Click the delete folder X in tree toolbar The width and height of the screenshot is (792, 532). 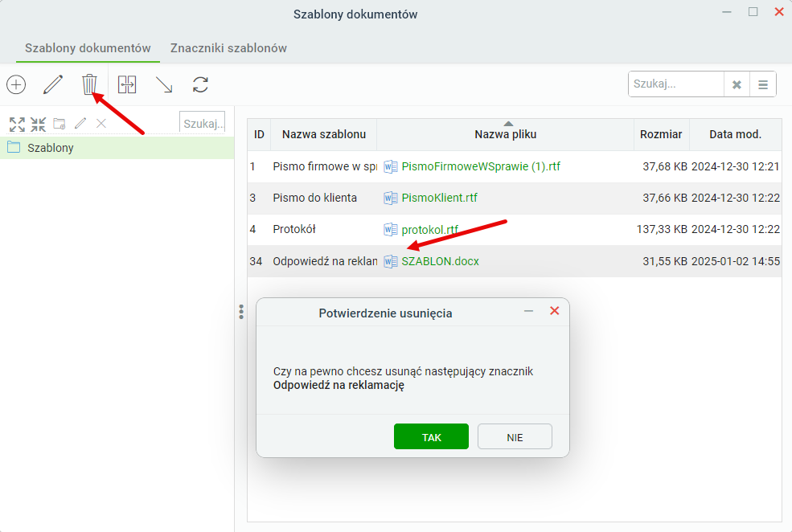(x=101, y=123)
